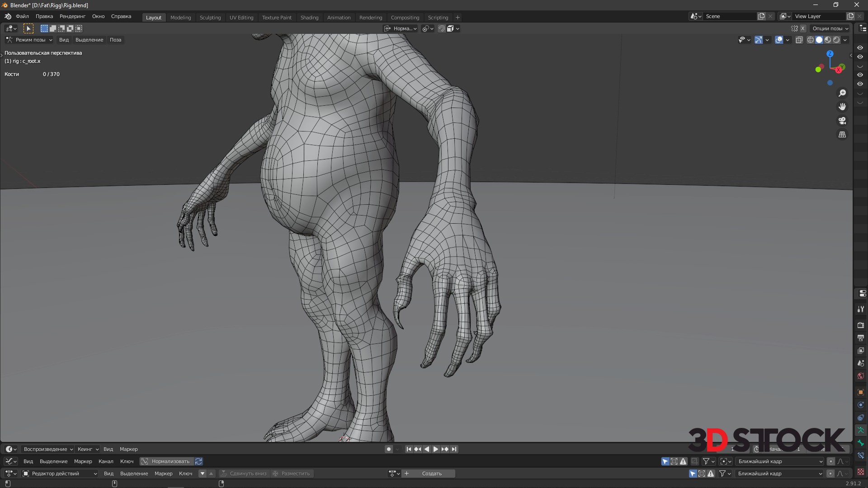Toggle X-axis mirror for pose

pos(803,28)
